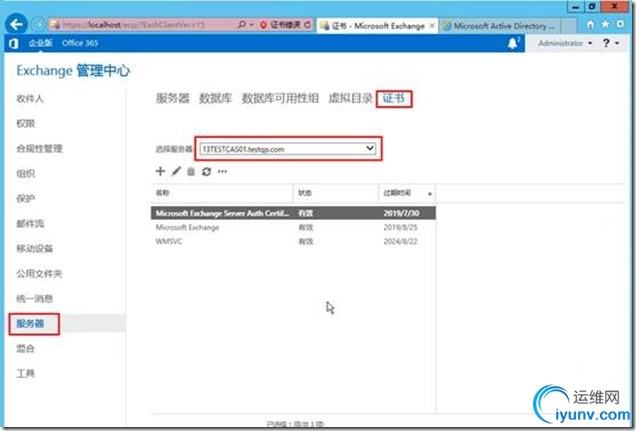Activate the Microsoft Active Directory browser tab

tap(500, 26)
